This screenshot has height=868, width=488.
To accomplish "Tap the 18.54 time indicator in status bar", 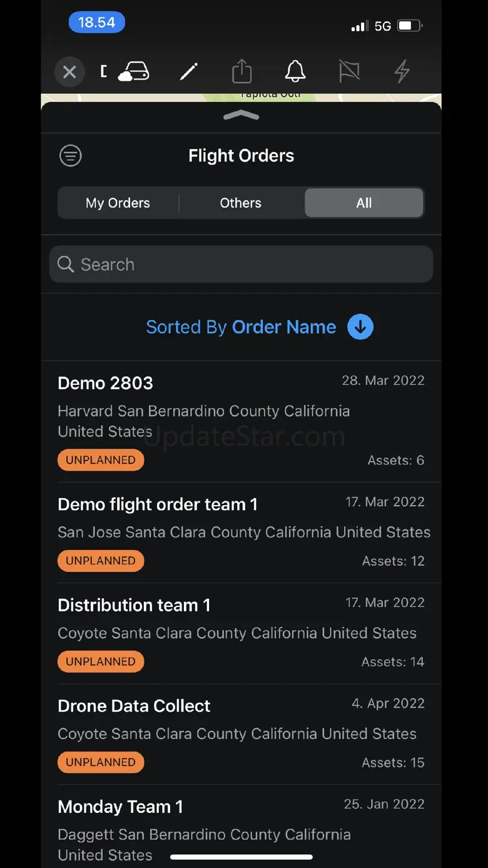I will coord(97,23).
